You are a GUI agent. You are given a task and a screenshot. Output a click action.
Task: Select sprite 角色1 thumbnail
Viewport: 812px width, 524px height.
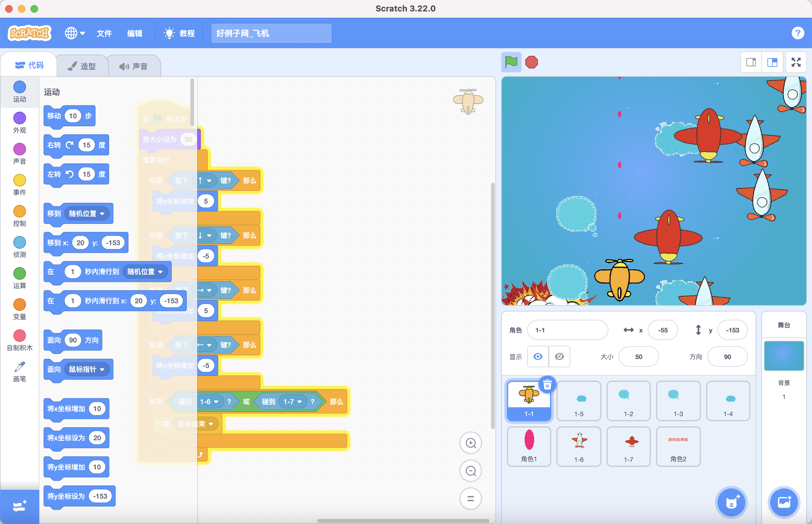(x=529, y=446)
